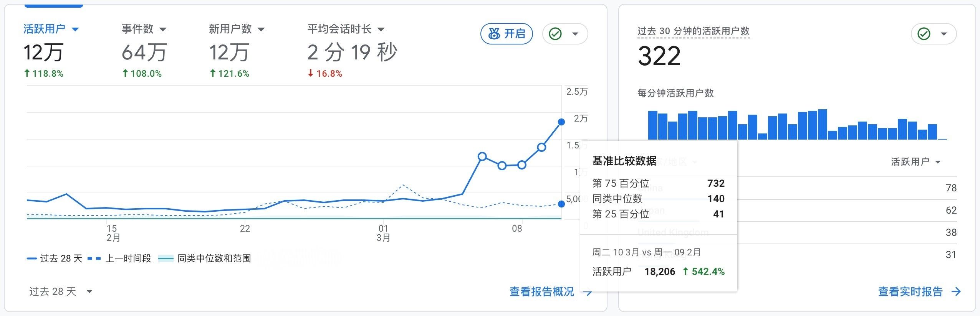Viewport: 980px width, 316px height.
Task: Open the 新用户数 metric dropdown
Action: click(261, 29)
